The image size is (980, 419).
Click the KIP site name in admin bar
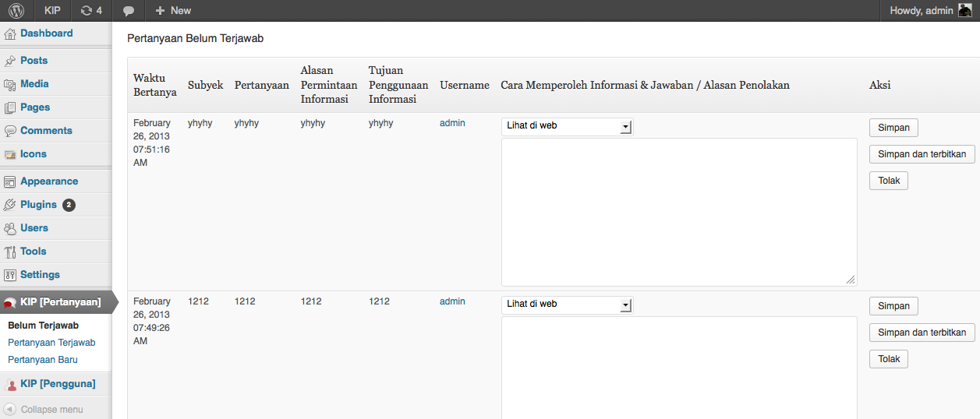coord(52,11)
